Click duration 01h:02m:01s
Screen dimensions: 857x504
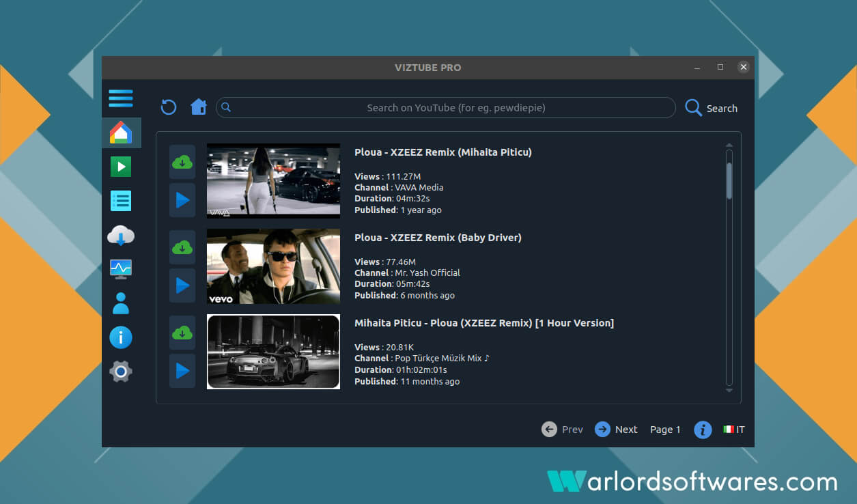421,369
